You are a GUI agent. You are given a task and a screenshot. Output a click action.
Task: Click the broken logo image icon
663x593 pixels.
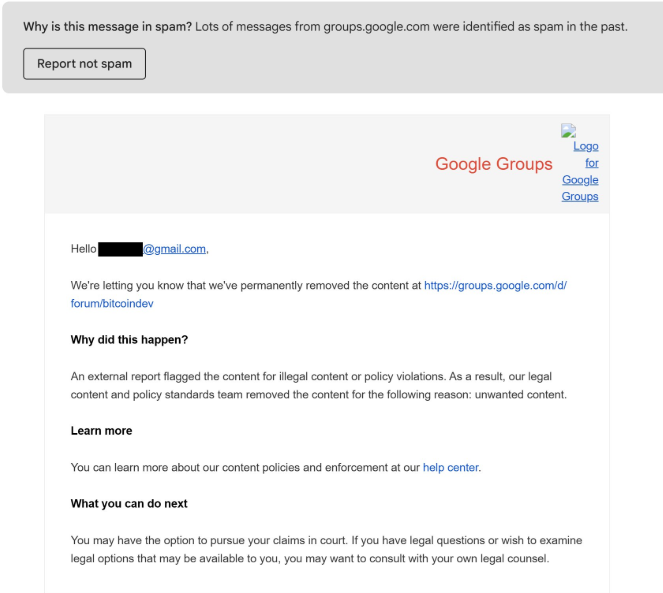click(x=568, y=130)
